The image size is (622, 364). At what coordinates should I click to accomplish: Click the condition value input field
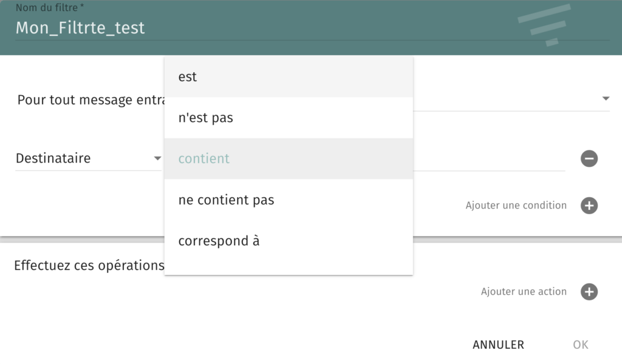pos(489,158)
